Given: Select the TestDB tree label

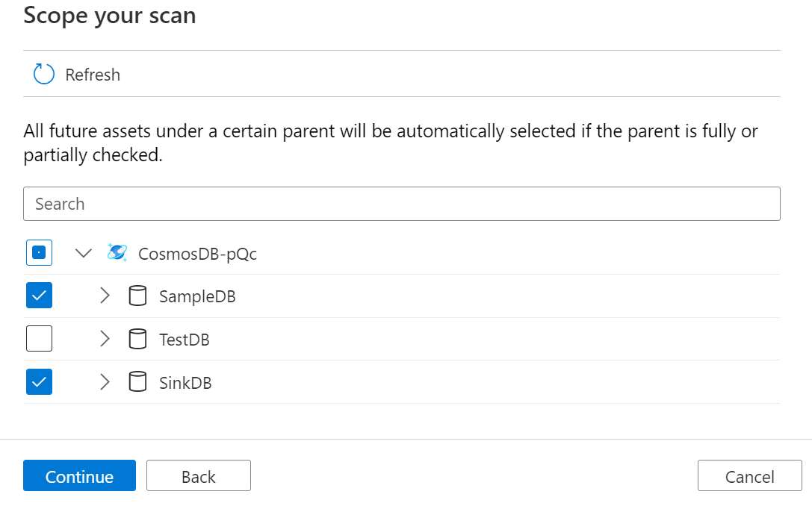Looking at the screenshot, I should click(x=185, y=340).
